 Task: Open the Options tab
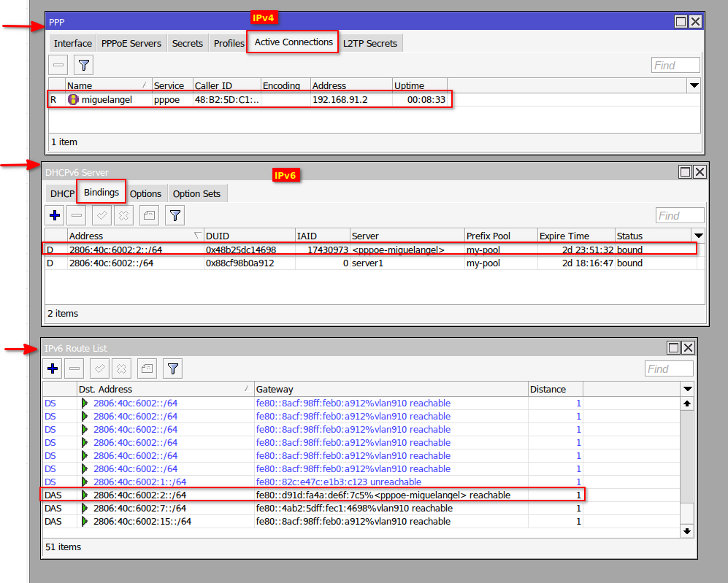click(x=145, y=193)
